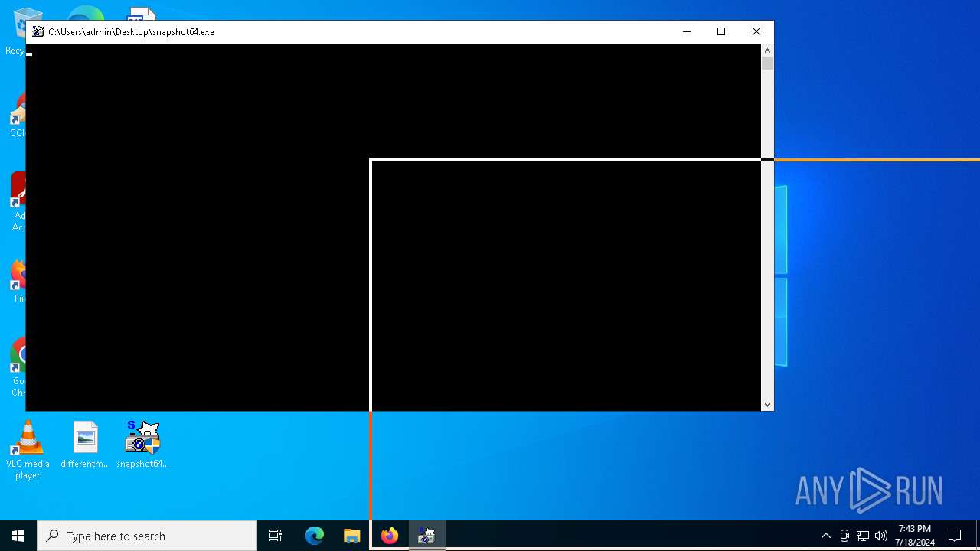Open File Explorer from the taskbar
980x551 pixels.
pos(351,536)
